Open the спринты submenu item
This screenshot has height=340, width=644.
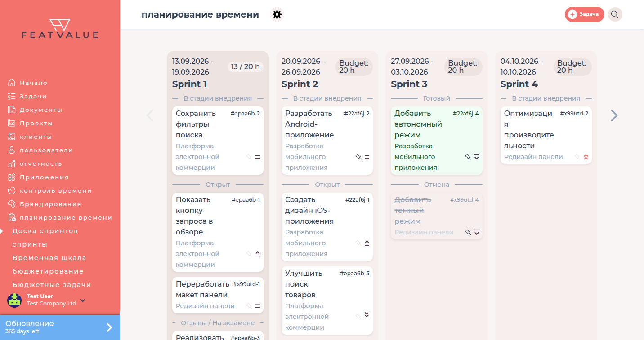30,244
